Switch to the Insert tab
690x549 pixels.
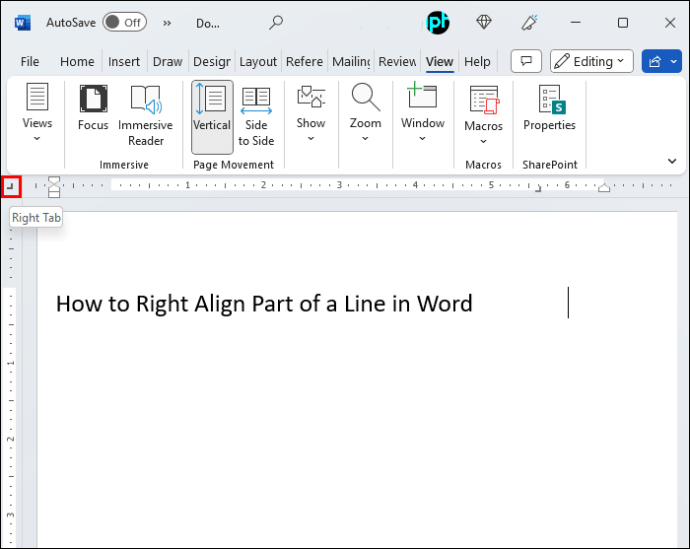click(124, 62)
